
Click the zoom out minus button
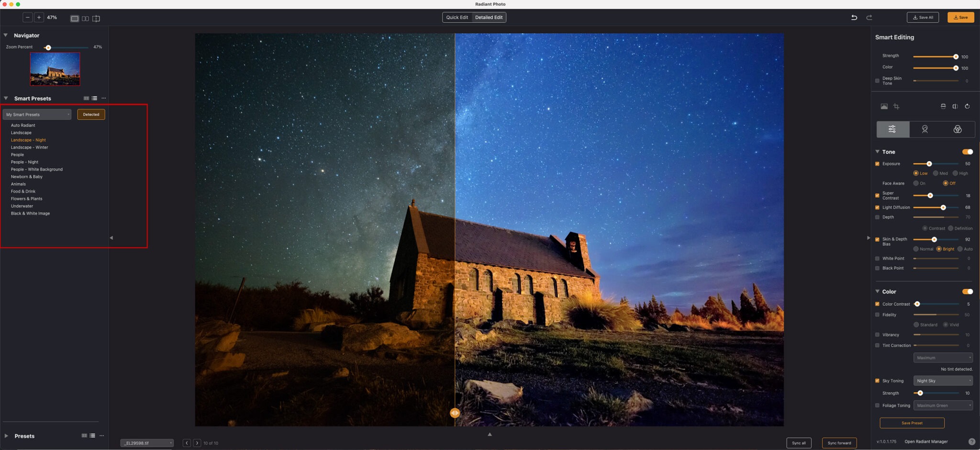coord(28,17)
